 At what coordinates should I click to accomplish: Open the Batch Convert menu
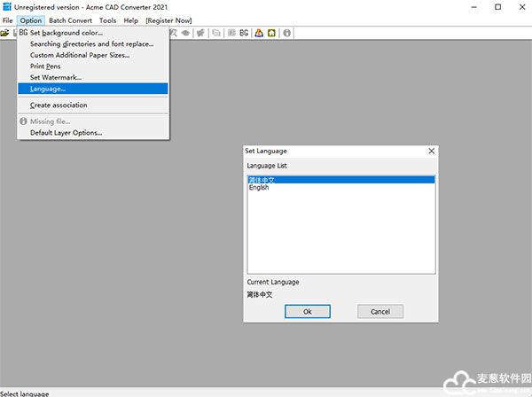coord(70,20)
